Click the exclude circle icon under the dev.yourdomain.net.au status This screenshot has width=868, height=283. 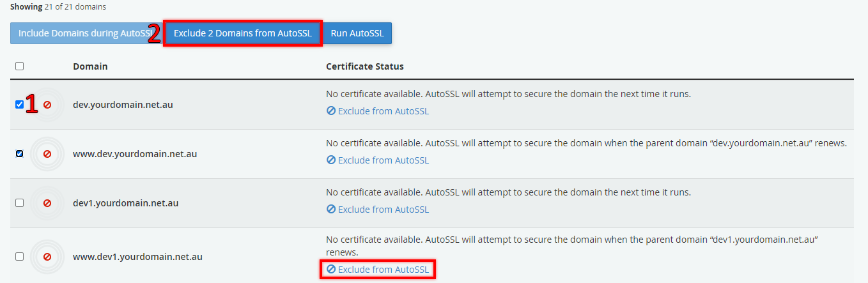point(330,111)
